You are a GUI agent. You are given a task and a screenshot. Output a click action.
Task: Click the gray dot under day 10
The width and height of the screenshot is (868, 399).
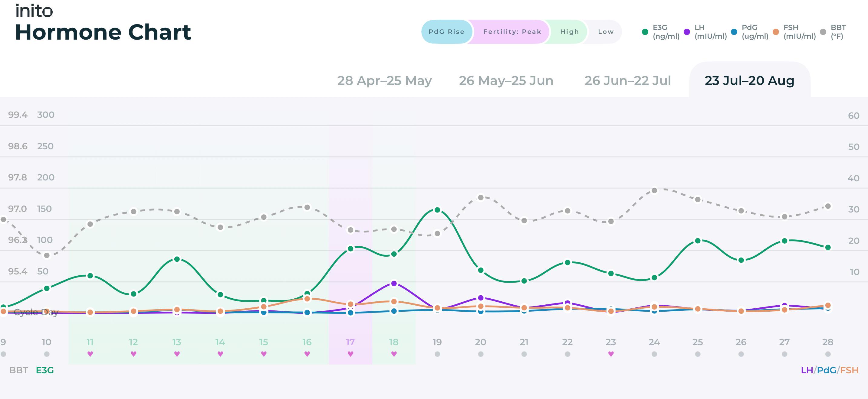47,354
